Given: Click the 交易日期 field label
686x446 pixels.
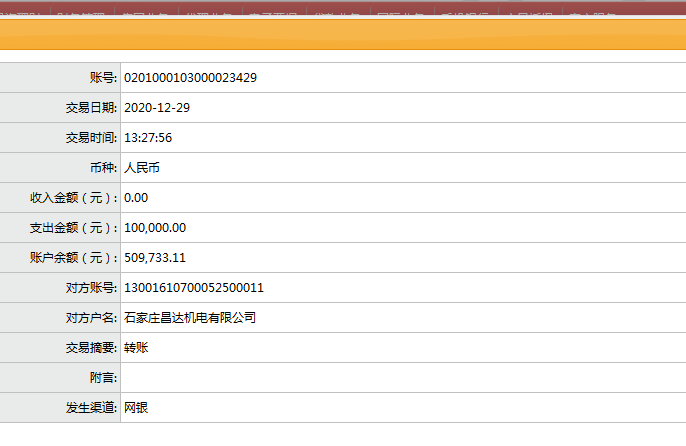Looking at the screenshot, I should pyautogui.click(x=91, y=108).
